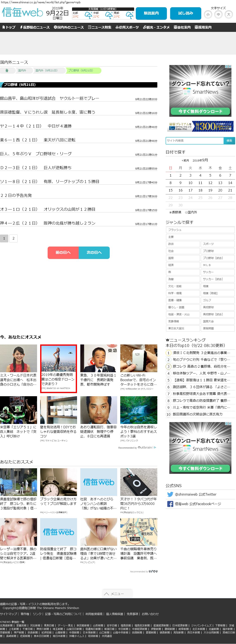The height and width of the screenshot is (644, 236).
Task: Click the 購読案内 button
Action: coord(151,13)
